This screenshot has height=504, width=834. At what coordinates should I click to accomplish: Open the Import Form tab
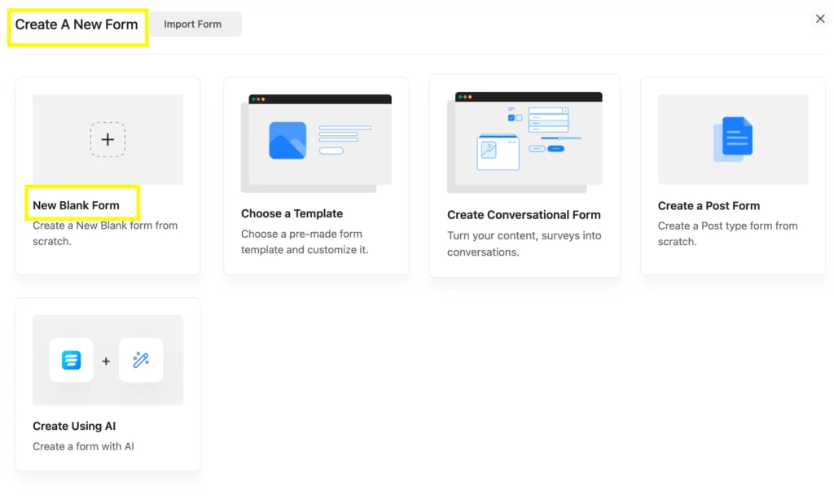tap(193, 24)
